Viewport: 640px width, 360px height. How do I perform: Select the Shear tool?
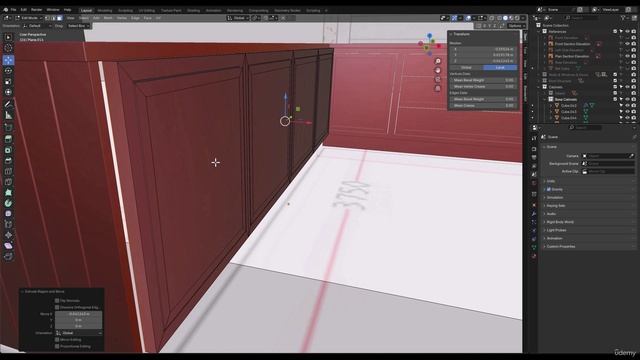[x=8, y=245]
